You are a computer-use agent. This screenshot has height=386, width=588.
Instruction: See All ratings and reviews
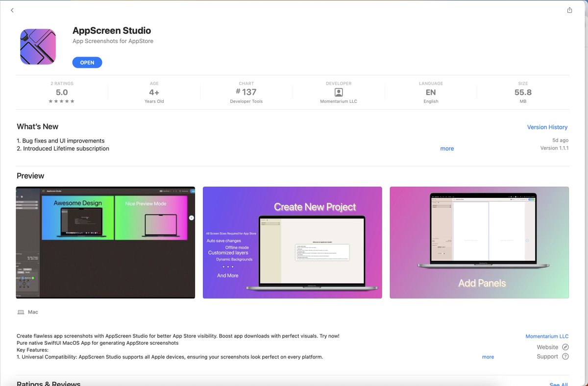point(559,385)
